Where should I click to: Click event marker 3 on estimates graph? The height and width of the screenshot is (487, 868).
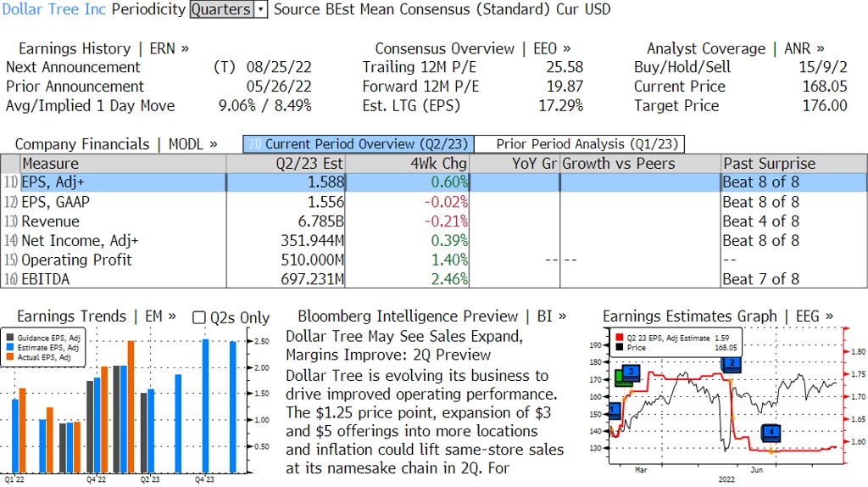pyautogui.click(x=631, y=372)
